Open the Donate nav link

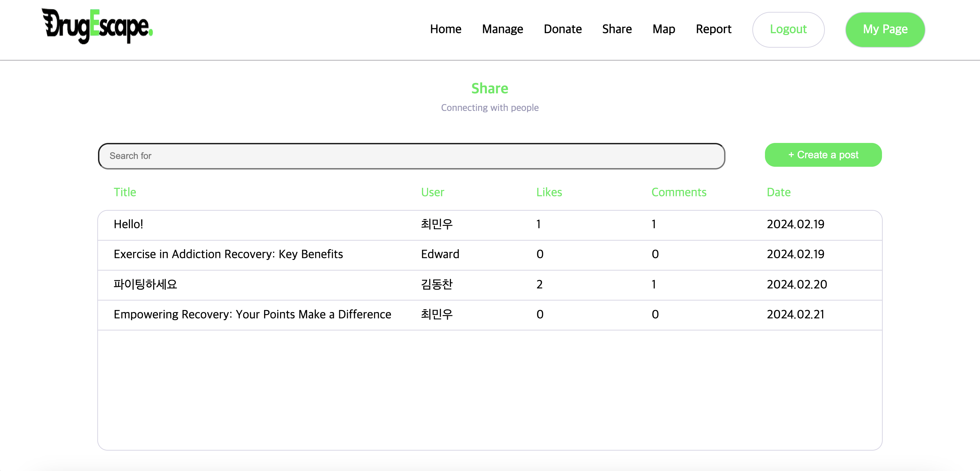click(562, 29)
